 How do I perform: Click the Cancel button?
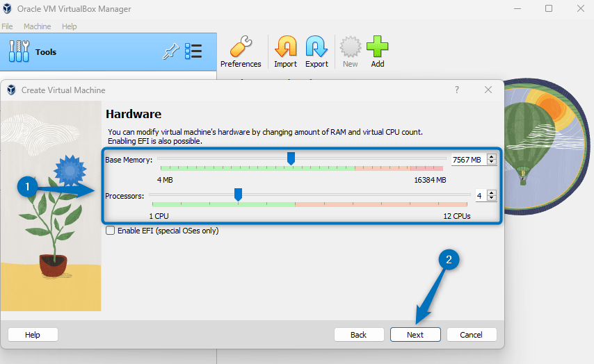(472, 335)
